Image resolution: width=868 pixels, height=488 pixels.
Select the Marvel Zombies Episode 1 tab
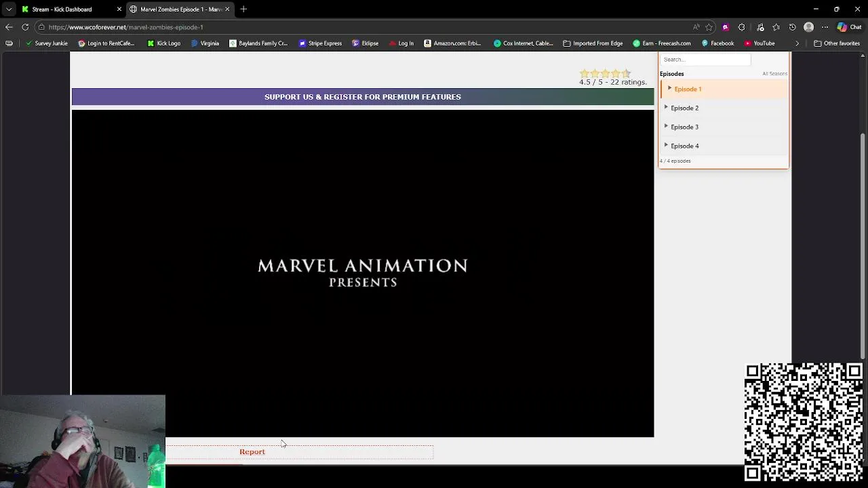tap(180, 9)
